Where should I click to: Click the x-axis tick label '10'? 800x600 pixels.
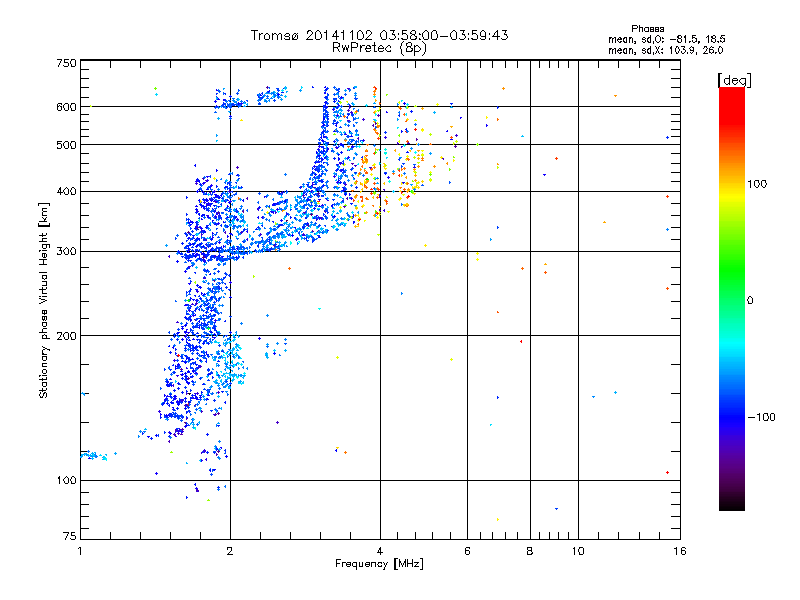(578, 551)
